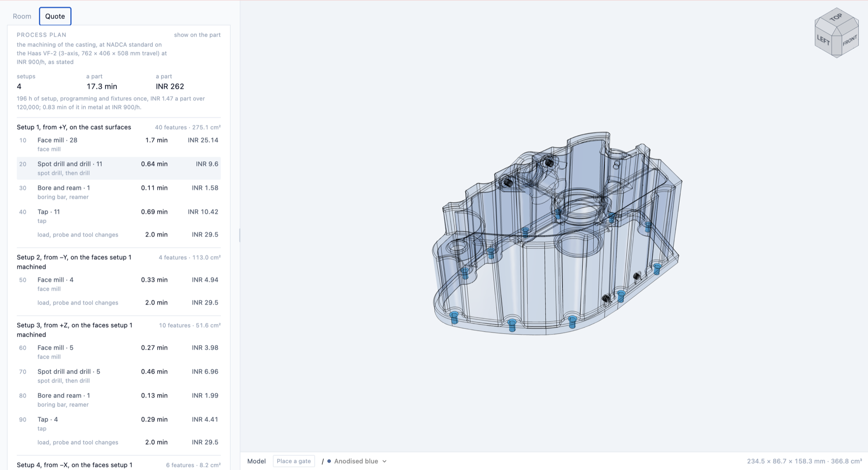Click 'show on the part' link
The image size is (868, 470).
click(197, 35)
